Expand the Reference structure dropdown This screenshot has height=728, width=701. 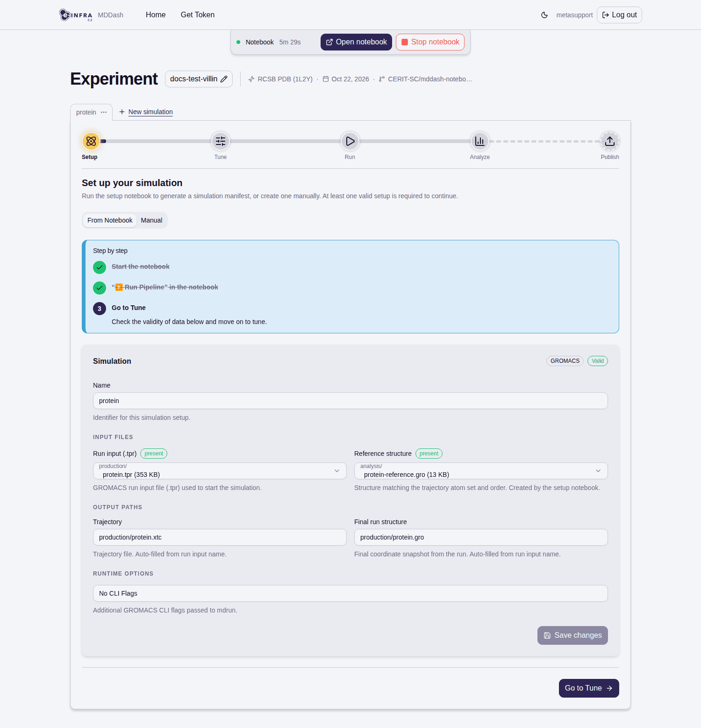pyautogui.click(x=481, y=471)
